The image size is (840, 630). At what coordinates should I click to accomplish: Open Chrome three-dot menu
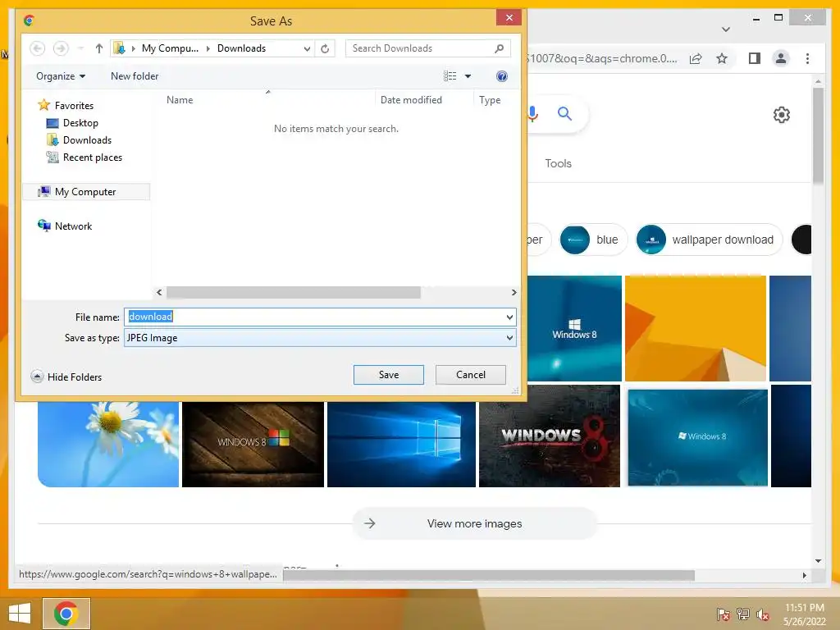click(x=807, y=58)
